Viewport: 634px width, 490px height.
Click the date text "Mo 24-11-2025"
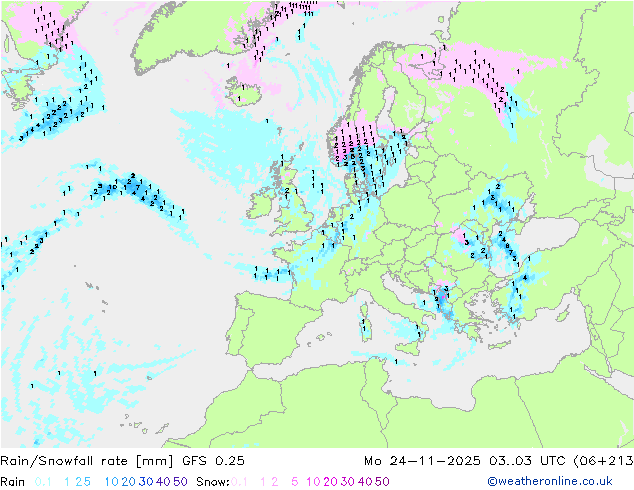422,461
